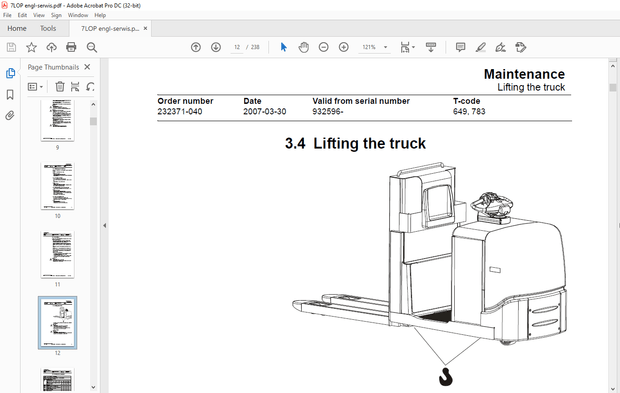This screenshot has height=393, width=620.
Task: Open the fit page options tool
Action: click(407, 47)
